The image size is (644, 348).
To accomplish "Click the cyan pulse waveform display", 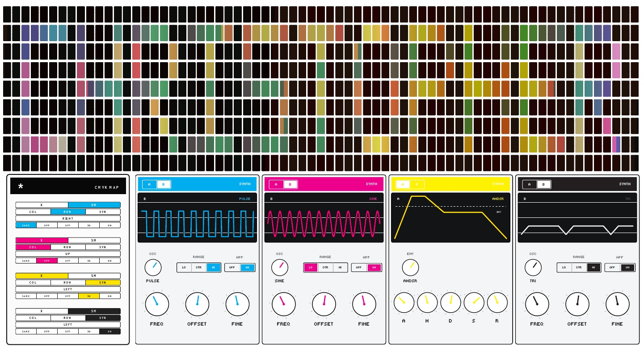I will point(197,218).
